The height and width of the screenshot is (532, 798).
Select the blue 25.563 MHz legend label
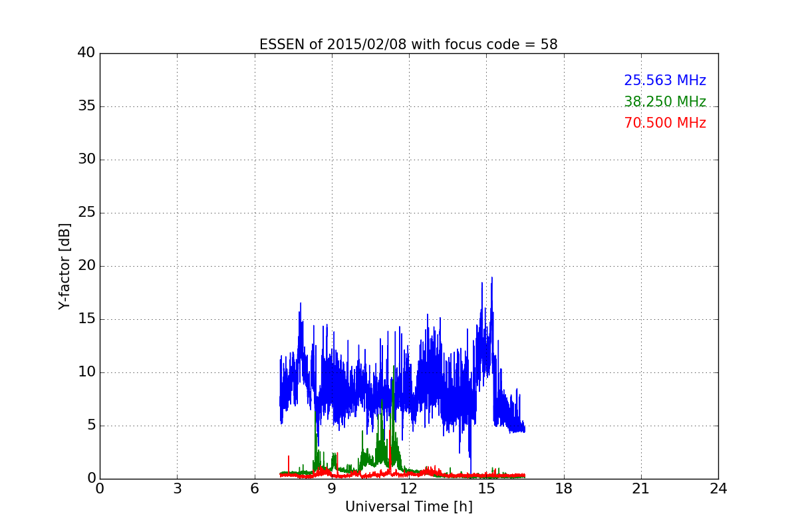(x=665, y=80)
